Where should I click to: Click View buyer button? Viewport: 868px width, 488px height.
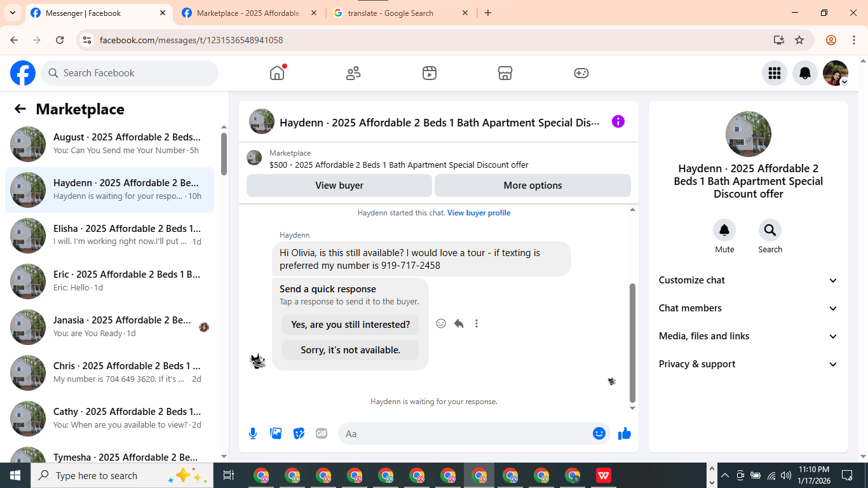[339, 186]
